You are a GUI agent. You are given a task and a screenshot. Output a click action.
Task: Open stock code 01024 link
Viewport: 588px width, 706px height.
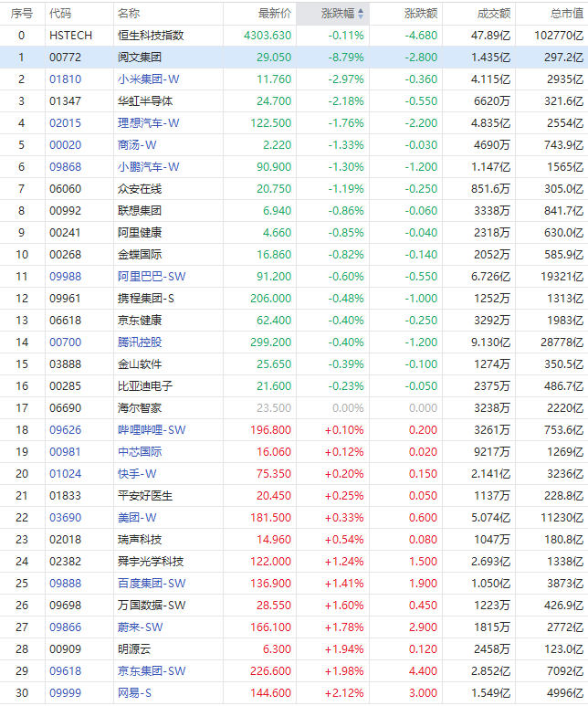tap(66, 474)
